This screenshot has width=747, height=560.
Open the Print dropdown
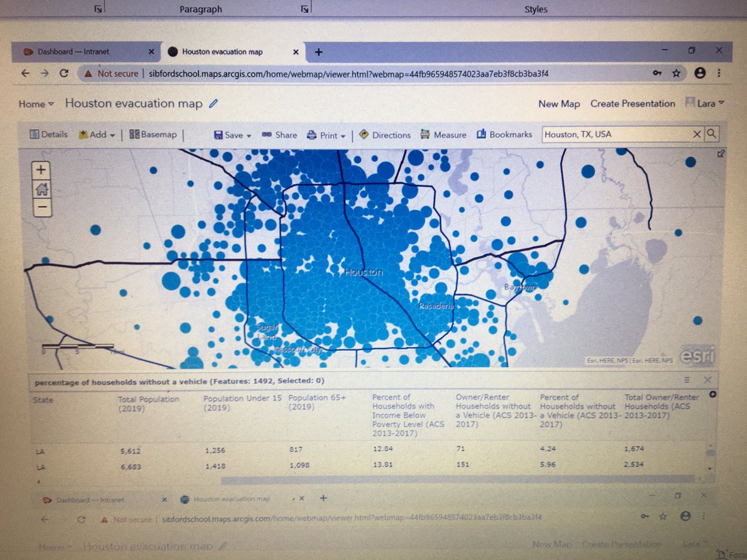327,135
